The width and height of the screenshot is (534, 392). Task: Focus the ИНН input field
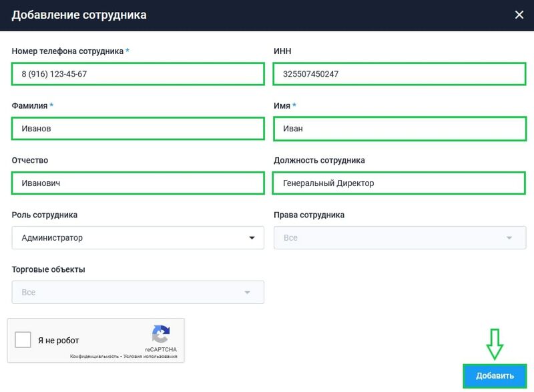[x=399, y=74]
